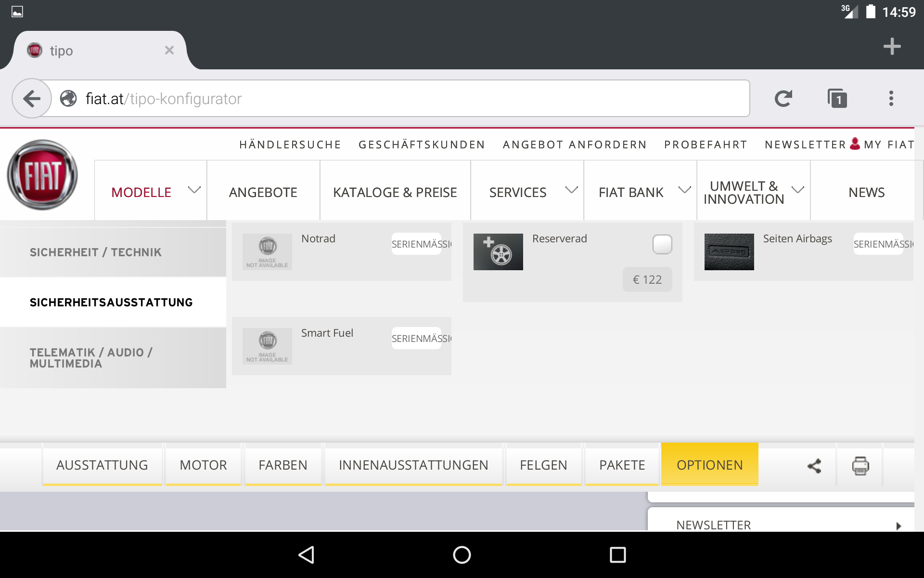Tap the browser back arrow
This screenshot has height=578, width=924.
coord(32,99)
